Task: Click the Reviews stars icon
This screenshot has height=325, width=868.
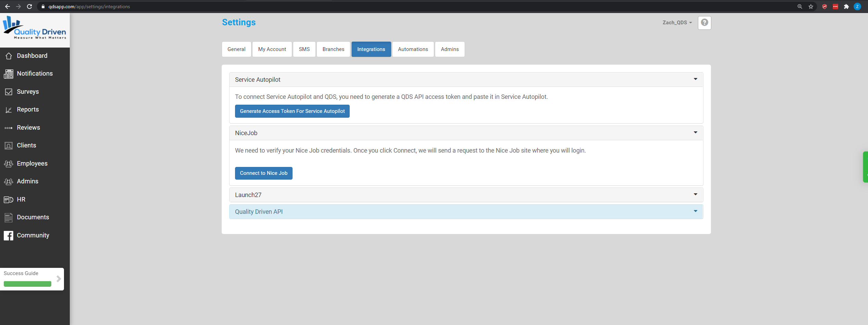Action: (x=9, y=128)
